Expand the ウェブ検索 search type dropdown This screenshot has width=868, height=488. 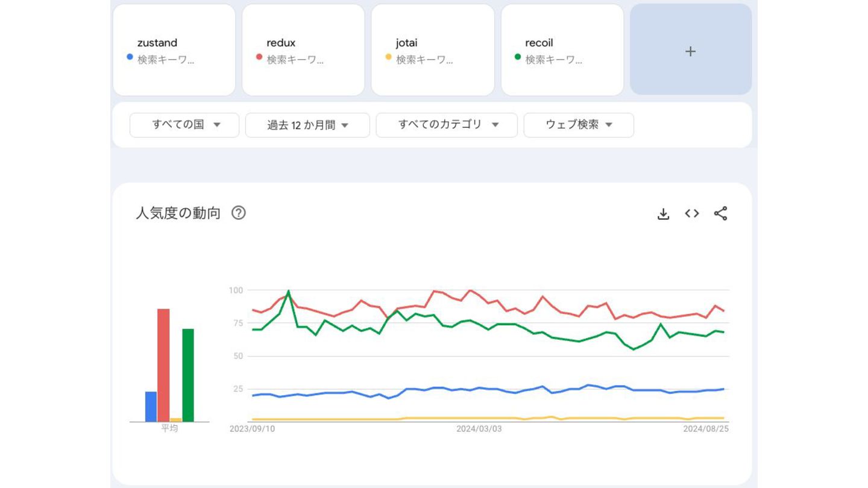[x=579, y=125]
